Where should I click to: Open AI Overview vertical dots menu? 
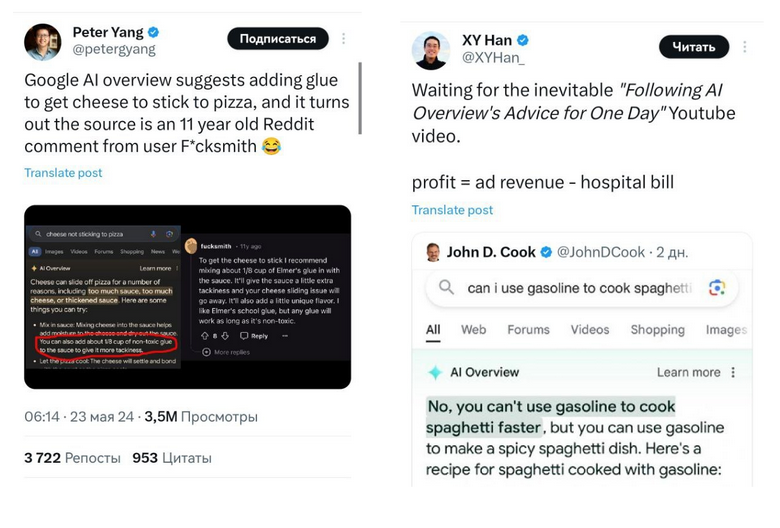click(733, 372)
